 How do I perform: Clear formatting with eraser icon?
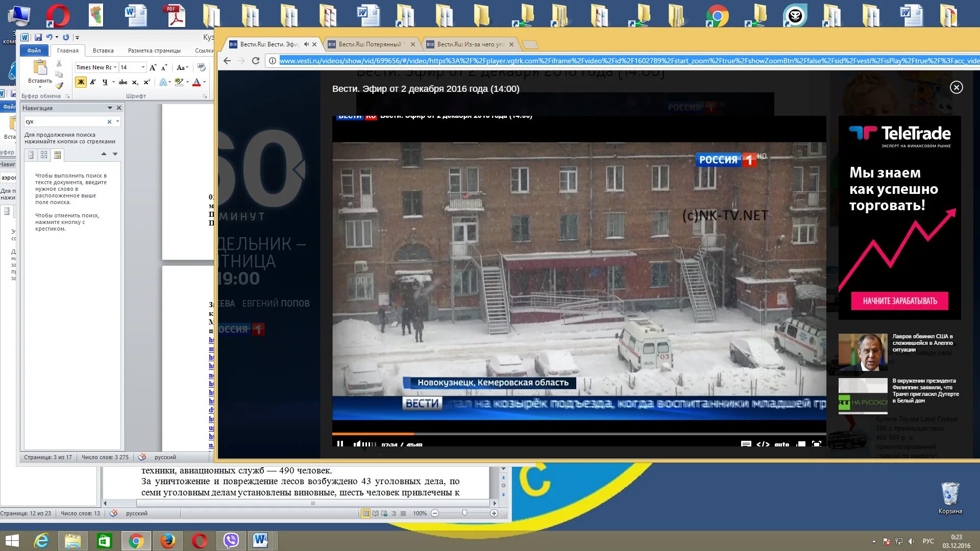201,67
